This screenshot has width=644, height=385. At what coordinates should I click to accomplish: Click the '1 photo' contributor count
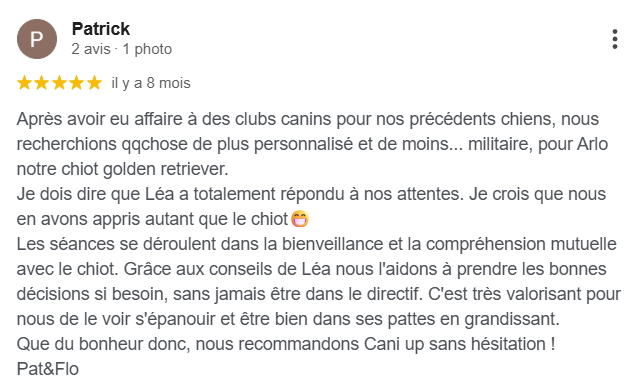click(147, 49)
